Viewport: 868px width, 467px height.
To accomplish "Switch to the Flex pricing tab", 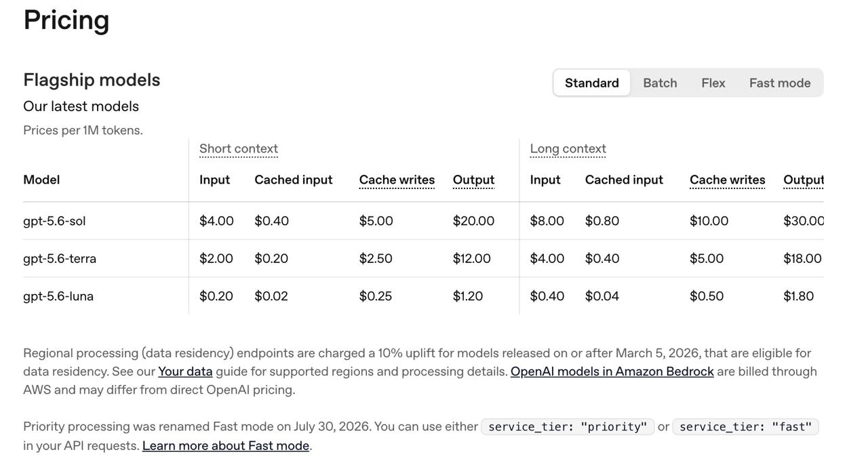I will (x=713, y=83).
